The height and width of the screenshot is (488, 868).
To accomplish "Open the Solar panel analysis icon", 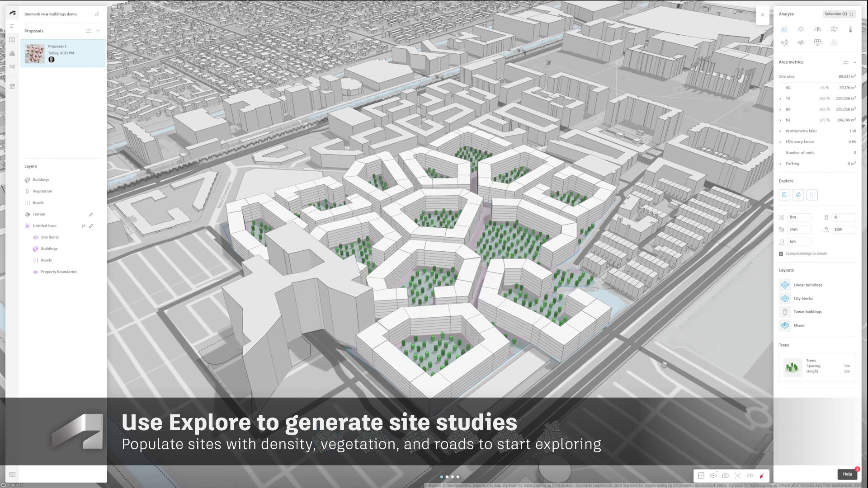I will pyautogui.click(x=817, y=42).
